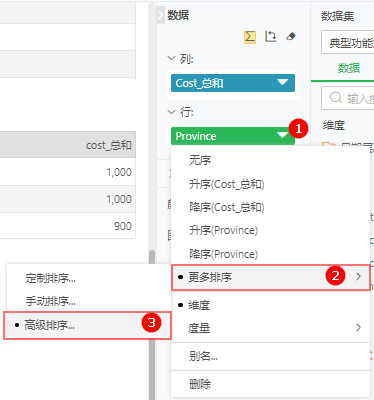Click the eraser clear icon
The height and width of the screenshot is (400, 374).
pyautogui.click(x=290, y=36)
